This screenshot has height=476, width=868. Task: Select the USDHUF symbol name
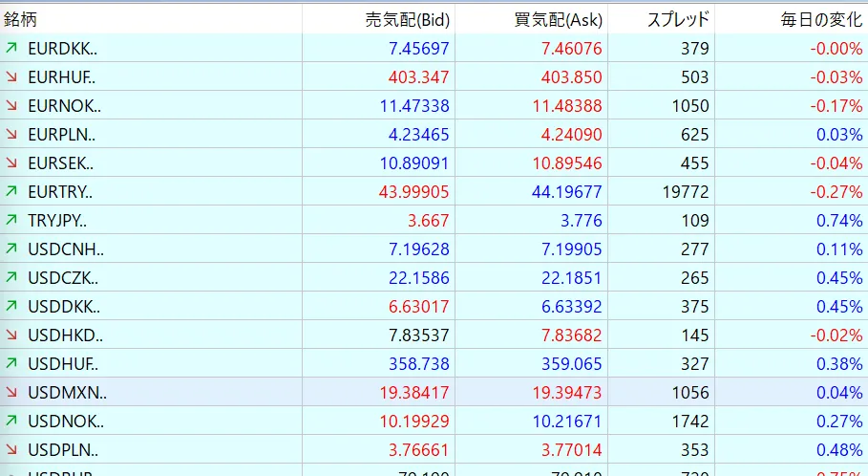(63, 364)
